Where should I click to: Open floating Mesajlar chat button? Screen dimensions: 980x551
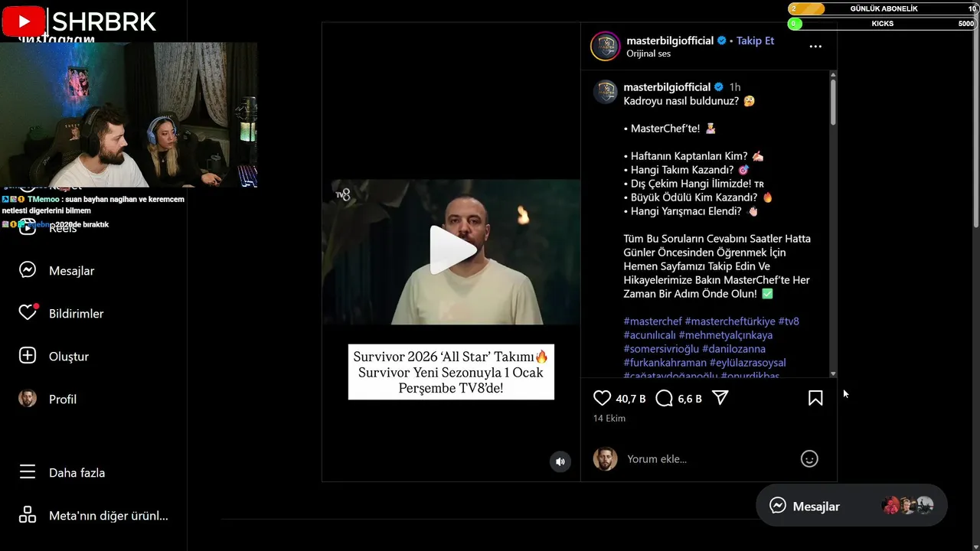point(851,506)
